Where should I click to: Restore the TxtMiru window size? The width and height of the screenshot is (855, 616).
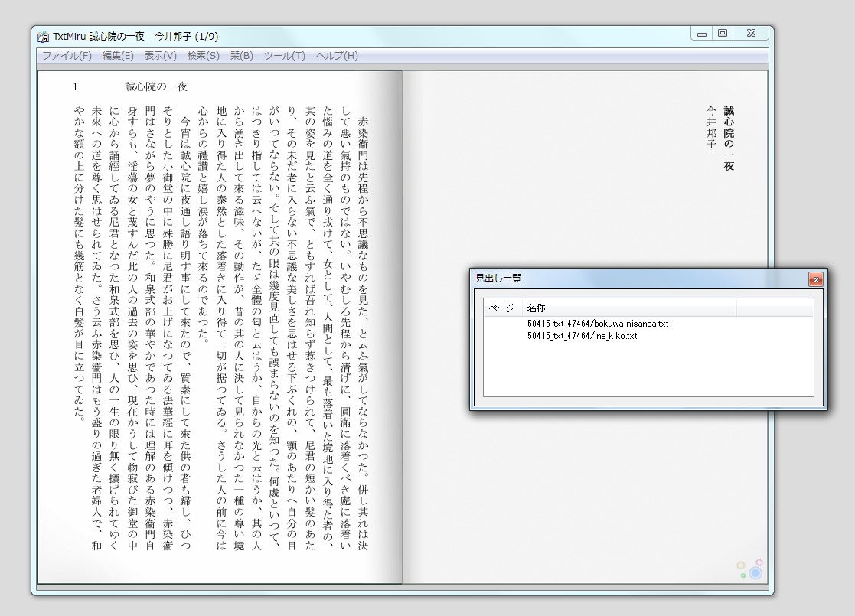point(723,33)
